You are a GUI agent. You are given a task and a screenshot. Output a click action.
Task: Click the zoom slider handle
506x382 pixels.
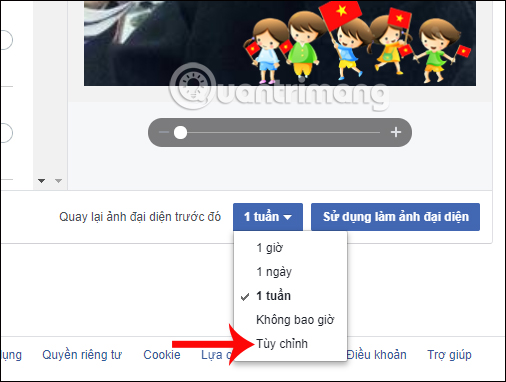click(180, 132)
